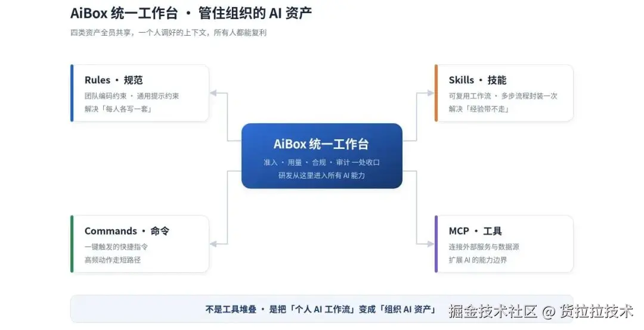This screenshot has width=644, height=330.
Task: Click the MCP 工具 card
Action: tap(504, 244)
